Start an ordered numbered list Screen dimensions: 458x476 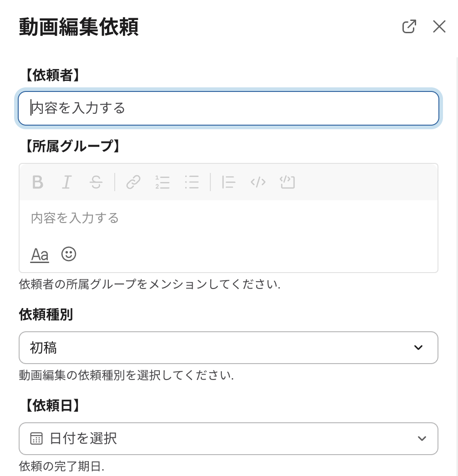tap(163, 182)
